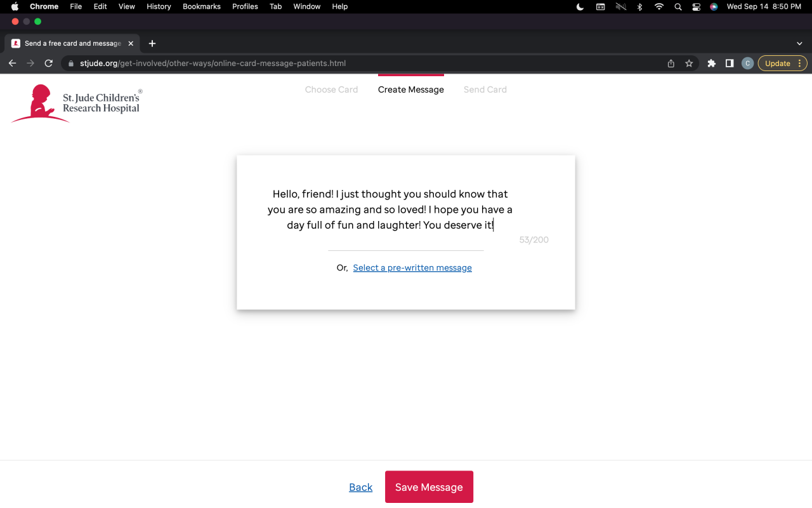Open the History menu
The height and width of the screenshot is (508, 812).
click(159, 6)
